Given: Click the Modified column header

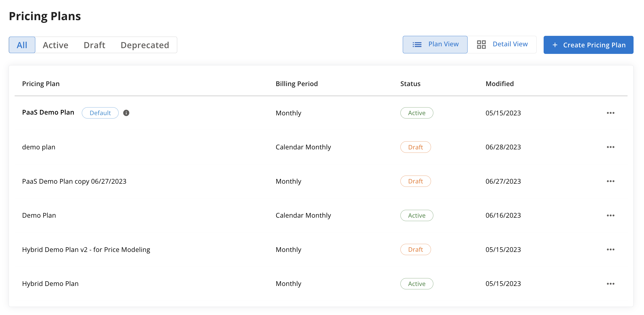Looking at the screenshot, I should point(499,84).
